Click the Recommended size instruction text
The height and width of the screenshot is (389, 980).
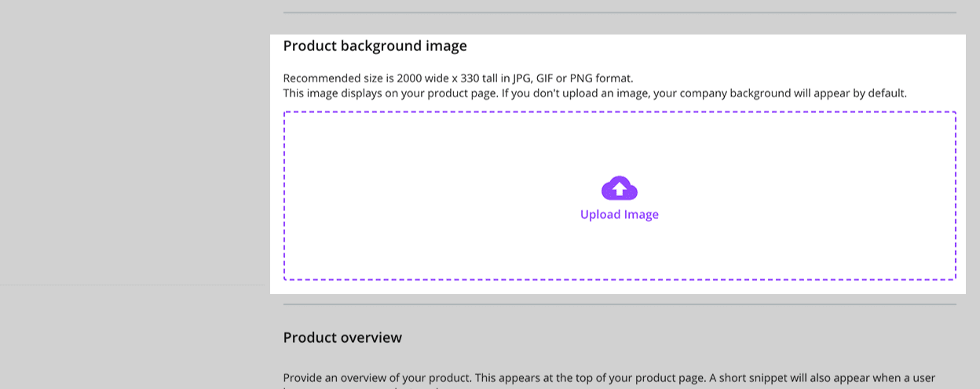(458, 78)
